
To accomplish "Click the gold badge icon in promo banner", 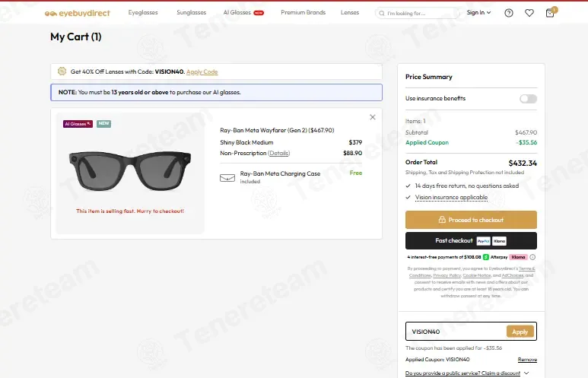I will pos(62,71).
